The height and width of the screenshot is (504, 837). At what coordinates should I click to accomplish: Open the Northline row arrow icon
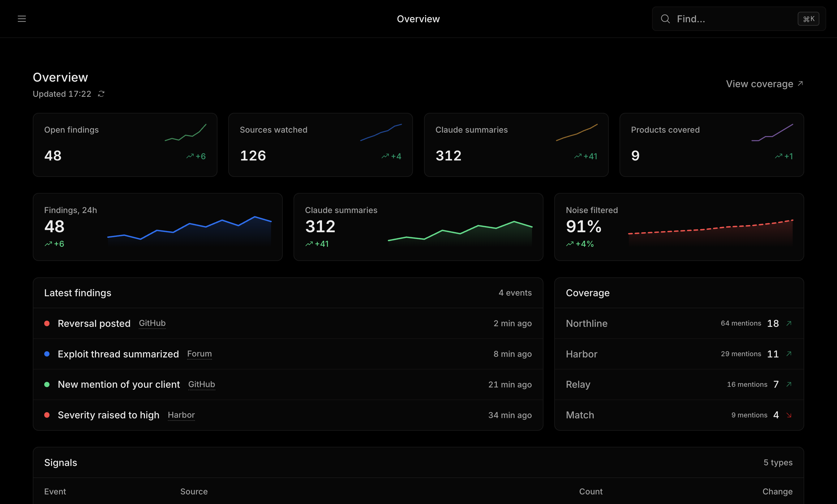click(x=789, y=323)
